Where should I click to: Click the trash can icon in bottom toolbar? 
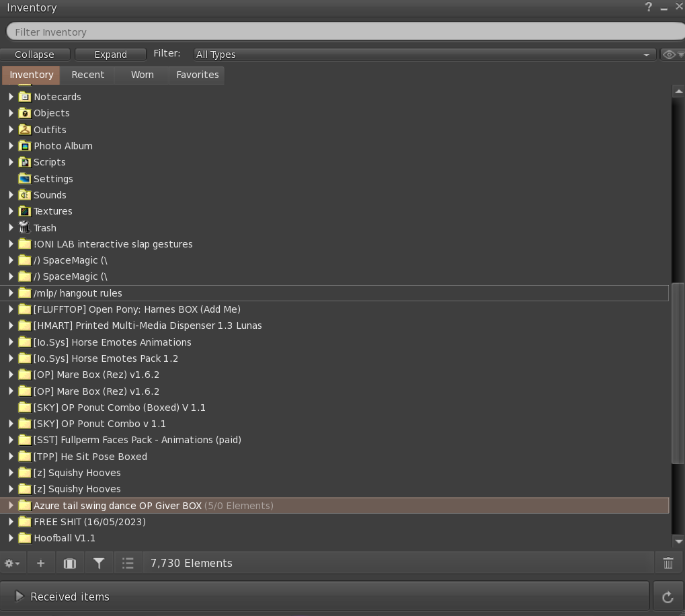(x=668, y=563)
